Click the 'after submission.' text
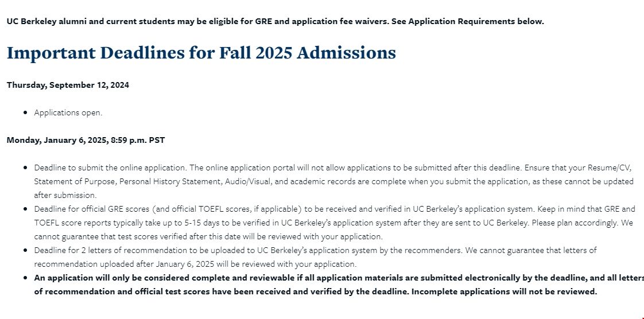 click(65, 195)
